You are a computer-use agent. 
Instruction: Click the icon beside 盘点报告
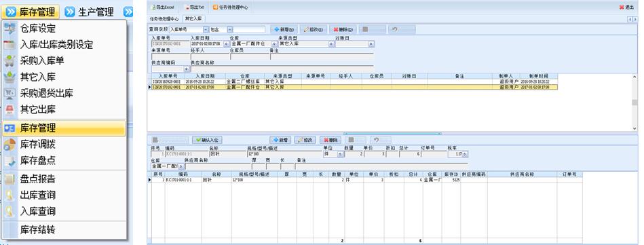(10, 179)
